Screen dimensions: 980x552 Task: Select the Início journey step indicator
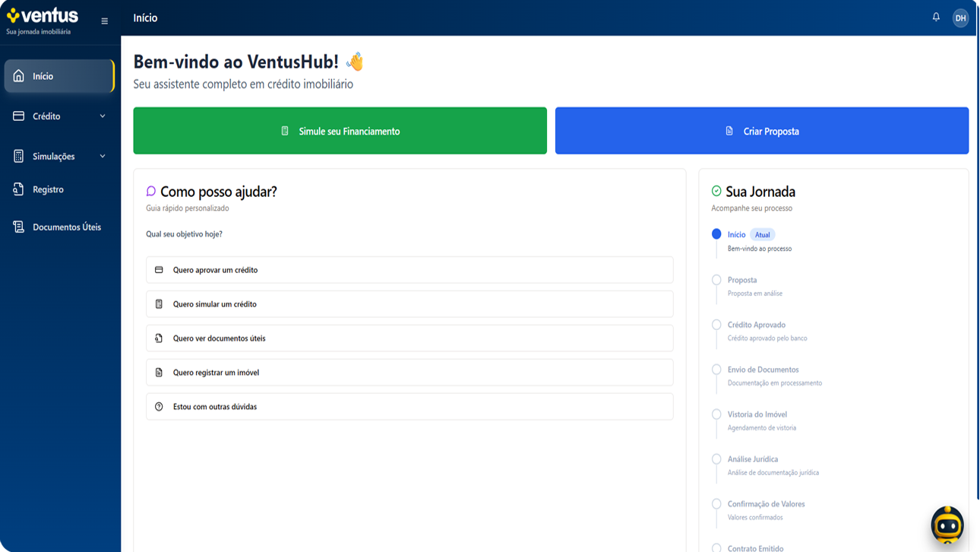[x=715, y=234]
